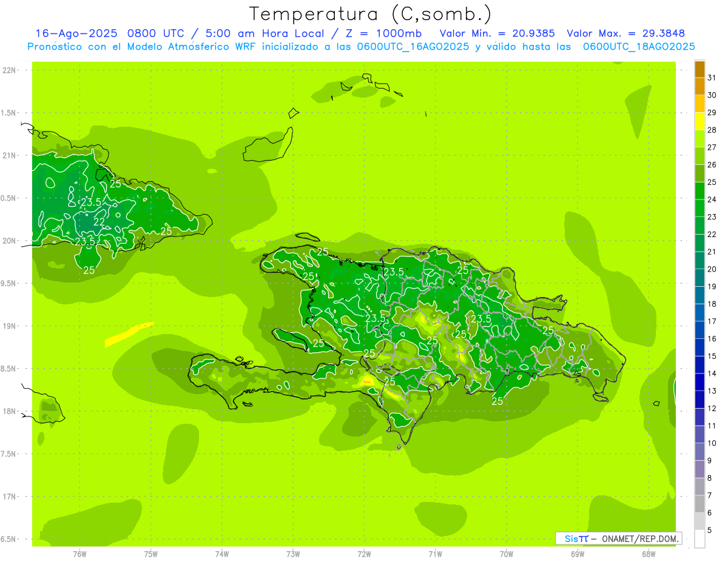Image resolution: width=728 pixels, height=562 pixels.
Task: Click the '75W' longitude axis label
Action: coord(151,554)
